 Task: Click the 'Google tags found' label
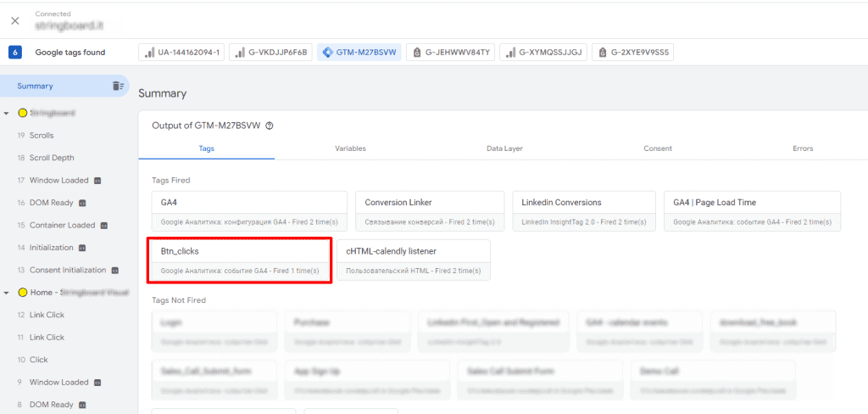click(70, 53)
